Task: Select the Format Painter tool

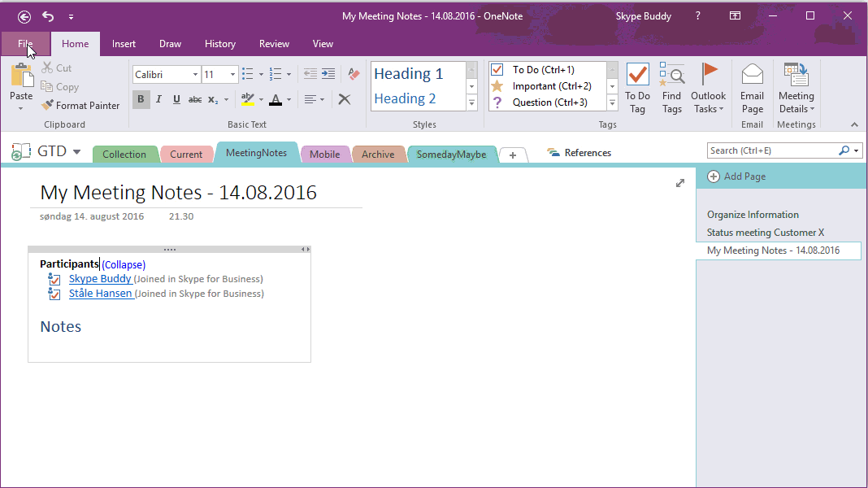Action: 80,106
